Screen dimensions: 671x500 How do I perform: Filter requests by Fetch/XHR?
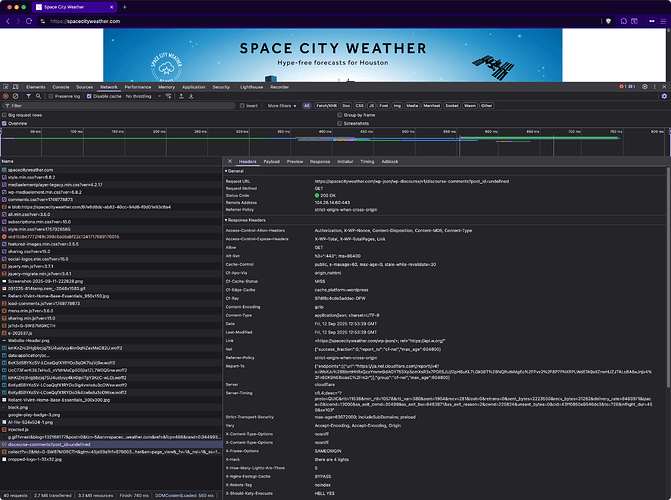click(x=327, y=106)
